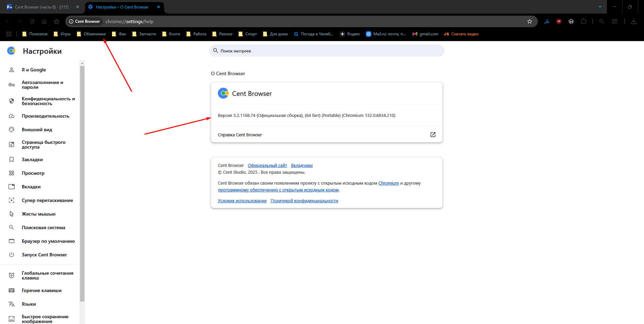Open the tab list chevron dropdown
644x324 pixels.
coord(600,7)
